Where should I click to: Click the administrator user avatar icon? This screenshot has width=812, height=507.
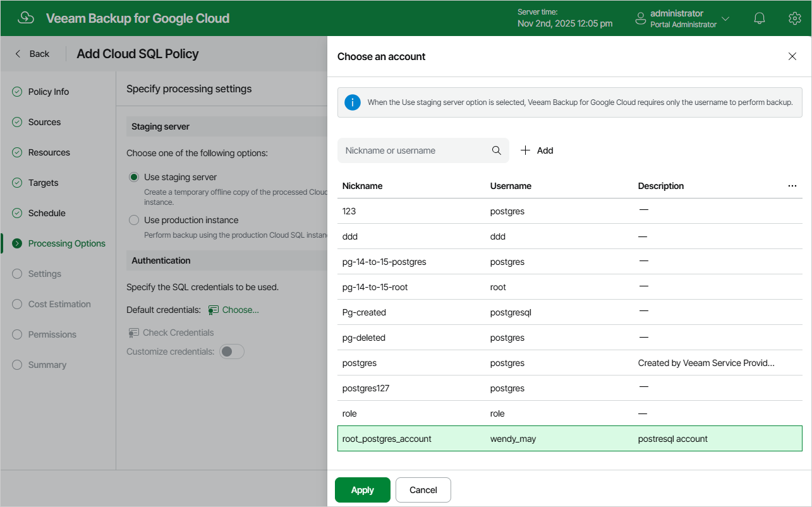tap(641, 18)
